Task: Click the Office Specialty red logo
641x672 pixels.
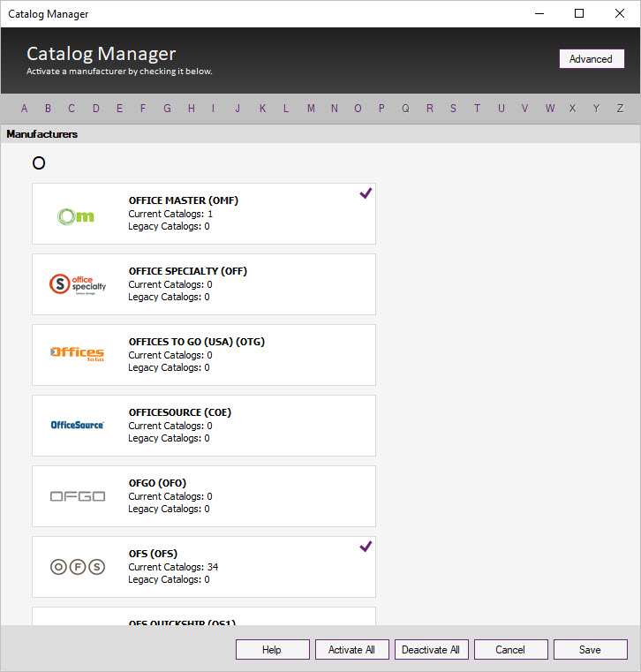Action: [x=77, y=284]
